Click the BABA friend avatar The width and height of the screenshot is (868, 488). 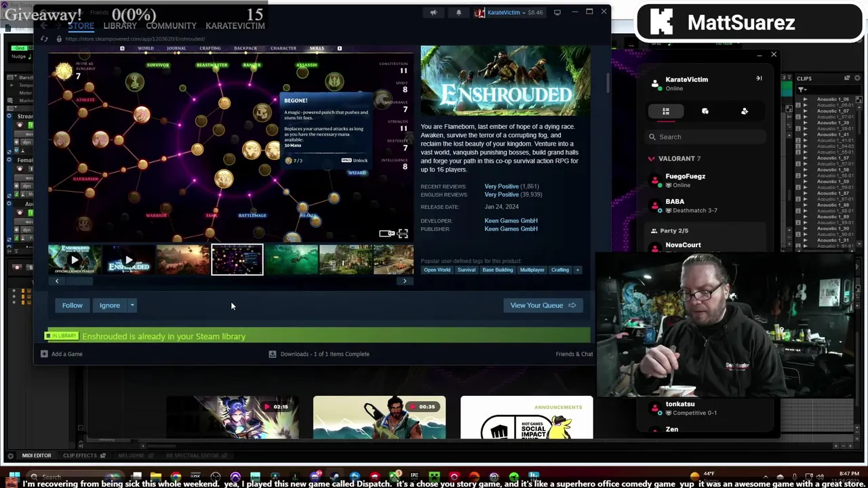(655, 205)
